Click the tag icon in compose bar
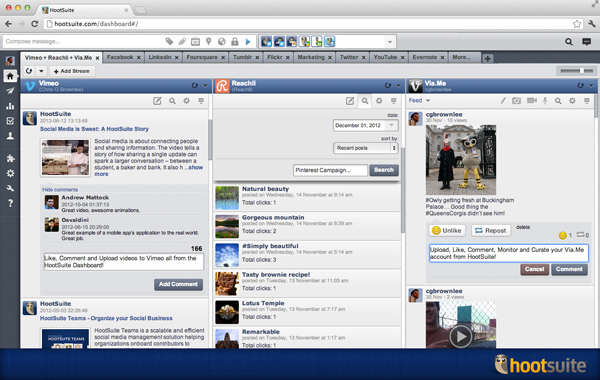 pos(169,41)
